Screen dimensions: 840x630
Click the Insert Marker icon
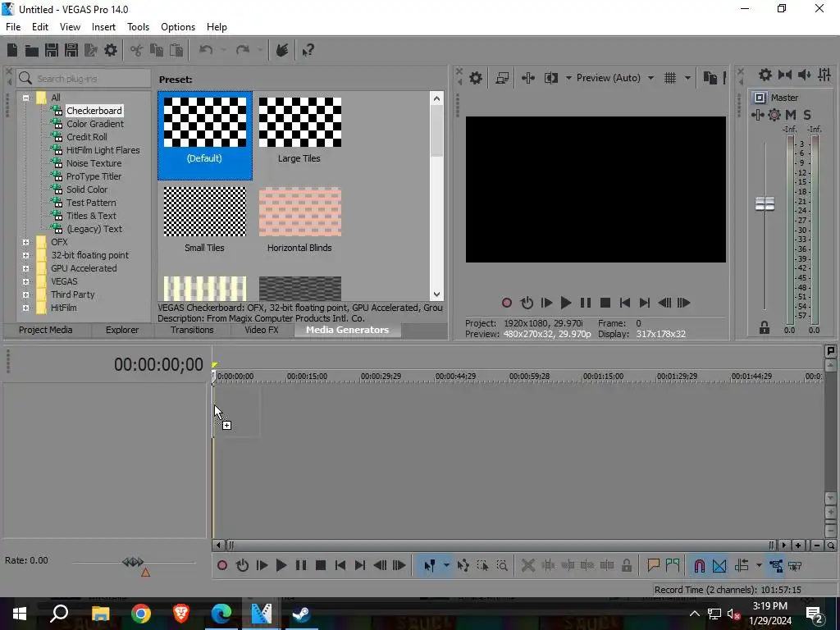pyautogui.click(x=653, y=565)
